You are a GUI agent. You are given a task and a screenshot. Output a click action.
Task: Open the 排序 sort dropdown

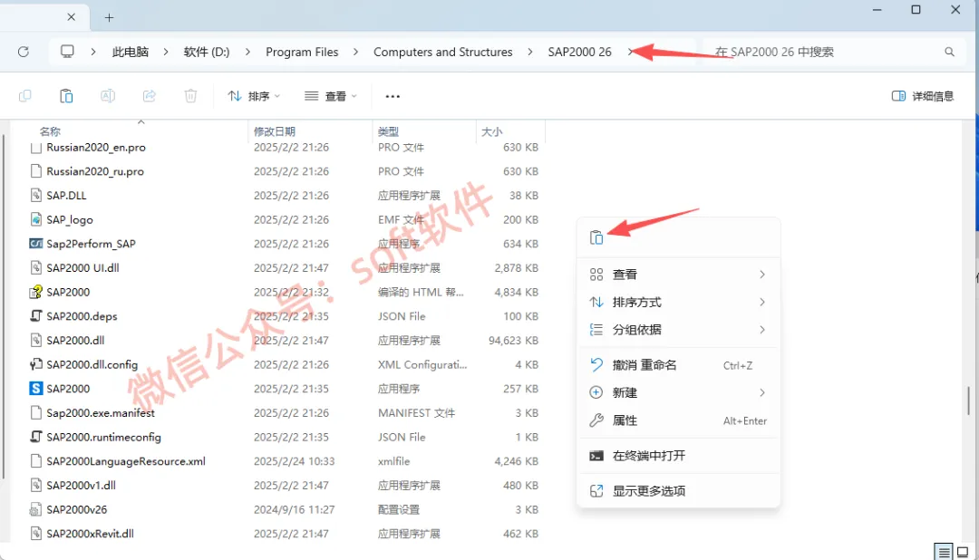[254, 96]
